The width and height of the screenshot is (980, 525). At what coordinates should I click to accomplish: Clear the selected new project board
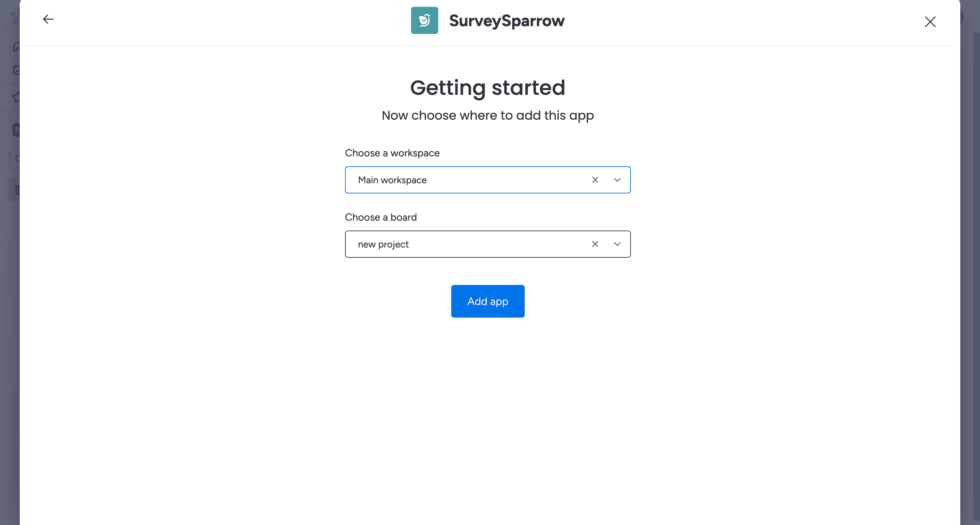(595, 244)
